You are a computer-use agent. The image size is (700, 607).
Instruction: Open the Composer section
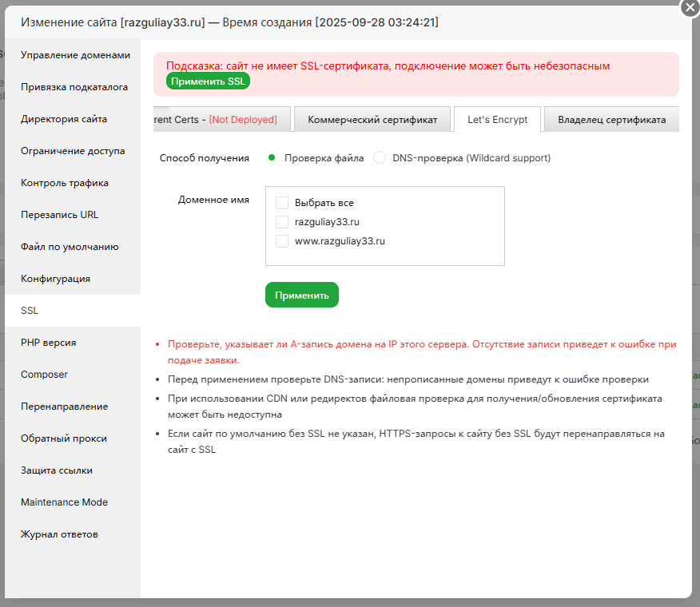point(44,375)
